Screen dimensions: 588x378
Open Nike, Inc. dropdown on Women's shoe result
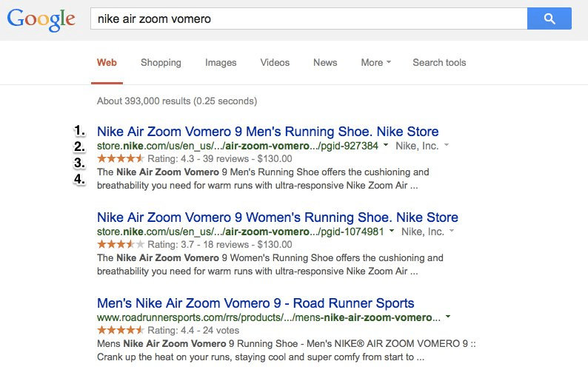[428, 232]
